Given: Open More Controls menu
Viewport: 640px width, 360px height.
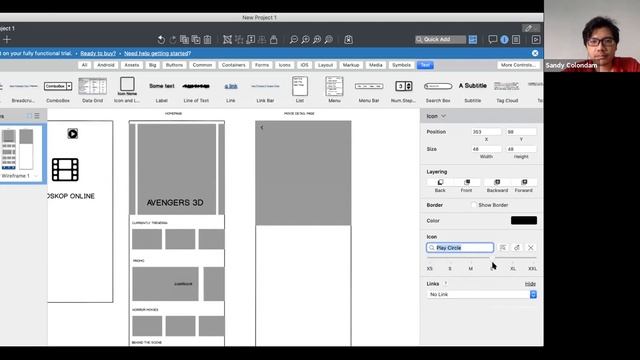Looking at the screenshot, I should [518, 65].
